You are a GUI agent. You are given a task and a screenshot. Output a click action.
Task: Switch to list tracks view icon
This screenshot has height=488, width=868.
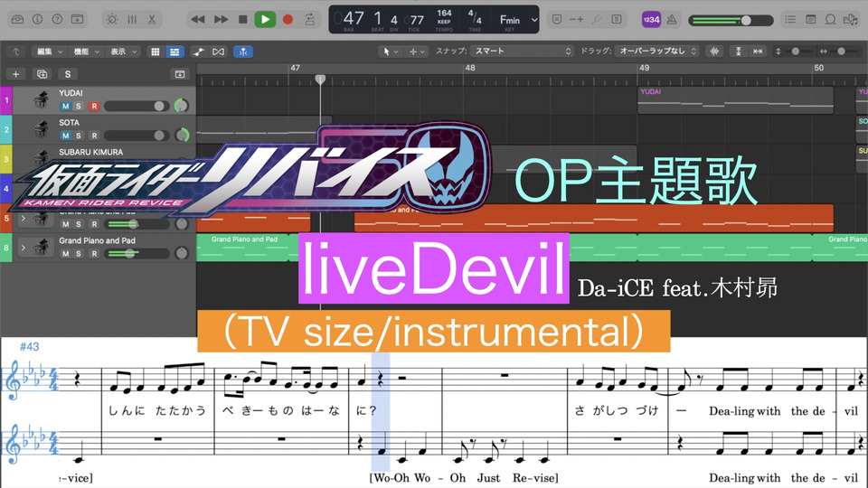(x=175, y=52)
